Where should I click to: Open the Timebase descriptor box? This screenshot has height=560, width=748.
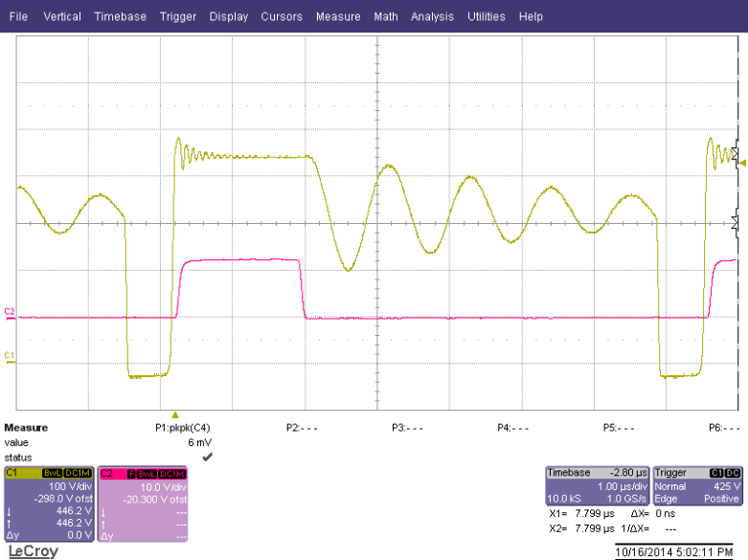tap(597, 485)
